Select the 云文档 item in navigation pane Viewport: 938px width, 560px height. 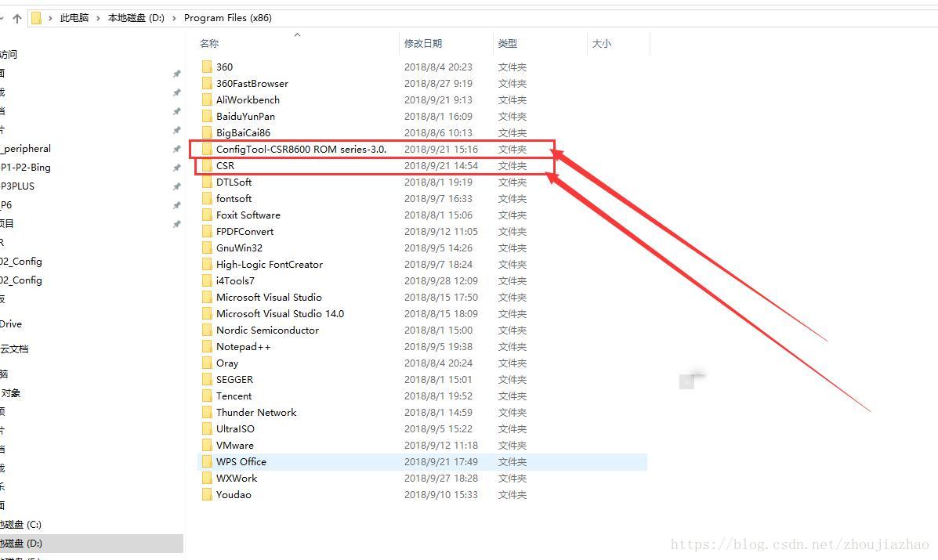pos(14,349)
